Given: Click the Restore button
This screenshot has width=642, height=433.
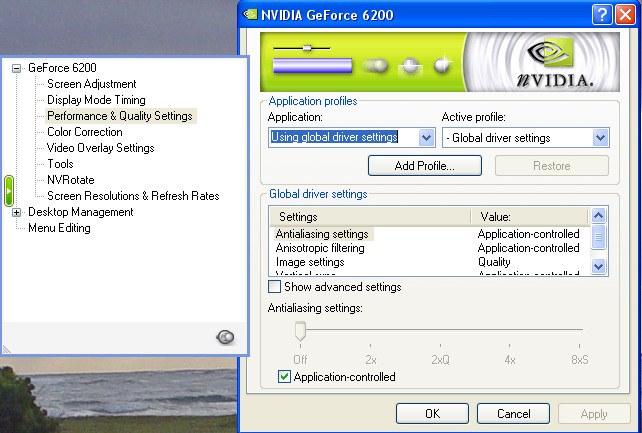Looking at the screenshot, I should pos(552,166).
